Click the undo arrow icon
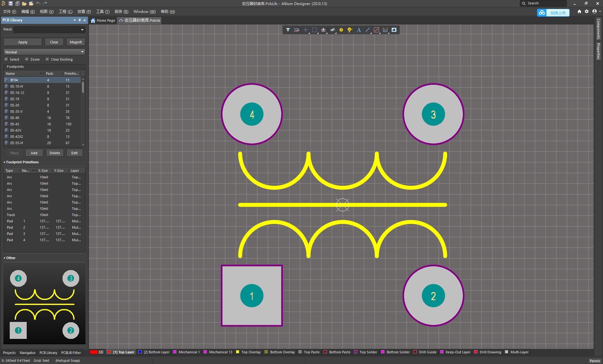 tap(38, 3)
